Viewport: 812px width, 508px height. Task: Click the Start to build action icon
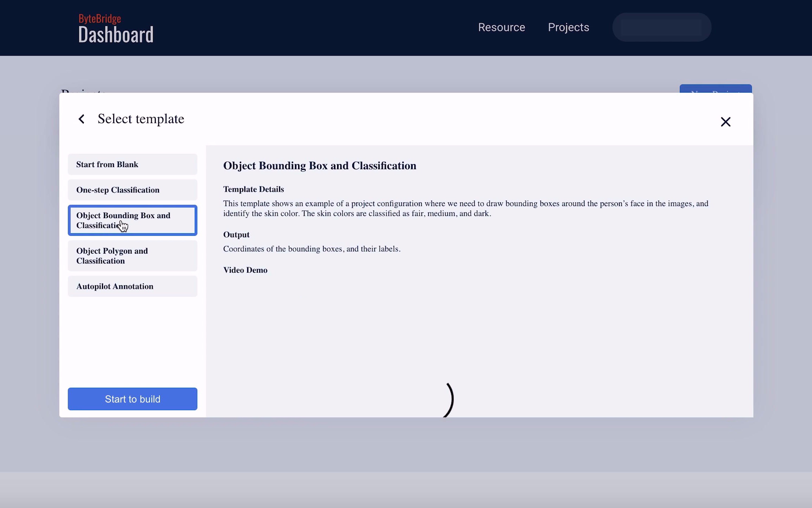pyautogui.click(x=132, y=399)
